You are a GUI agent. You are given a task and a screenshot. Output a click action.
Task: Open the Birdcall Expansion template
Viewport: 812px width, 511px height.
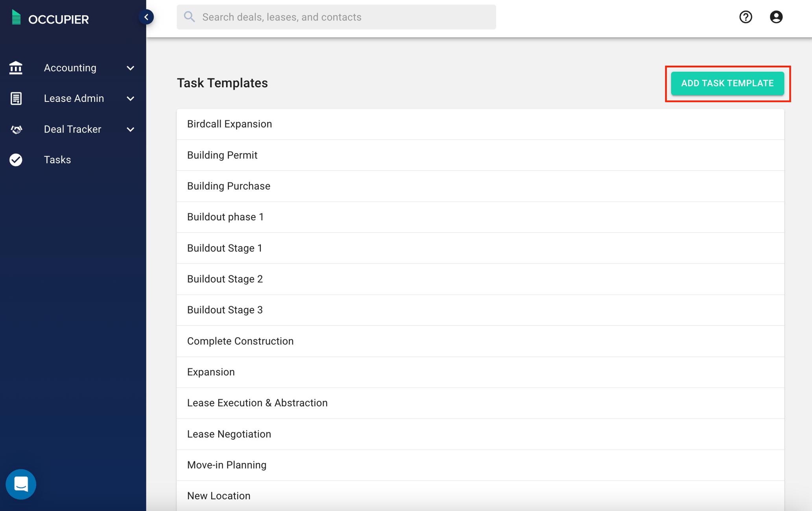(229, 124)
